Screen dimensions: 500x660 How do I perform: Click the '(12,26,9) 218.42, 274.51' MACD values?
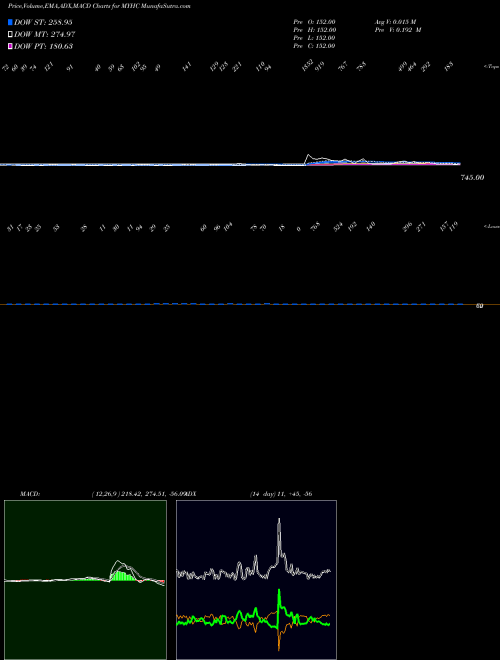click(x=128, y=494)
